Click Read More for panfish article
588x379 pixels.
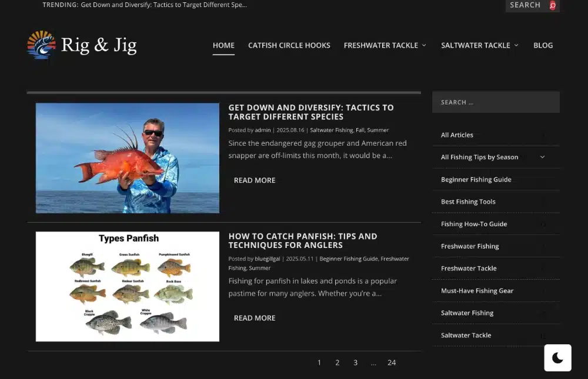coord(255,318)
